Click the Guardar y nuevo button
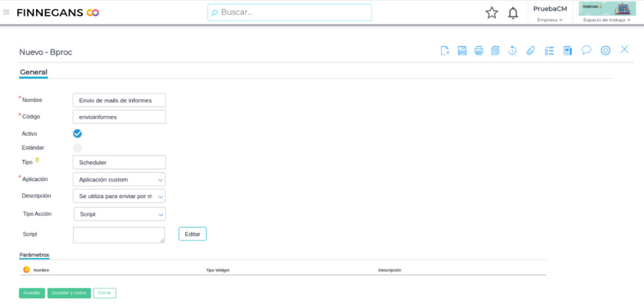The height and width of the screenshot is (306, 644). 69,293
